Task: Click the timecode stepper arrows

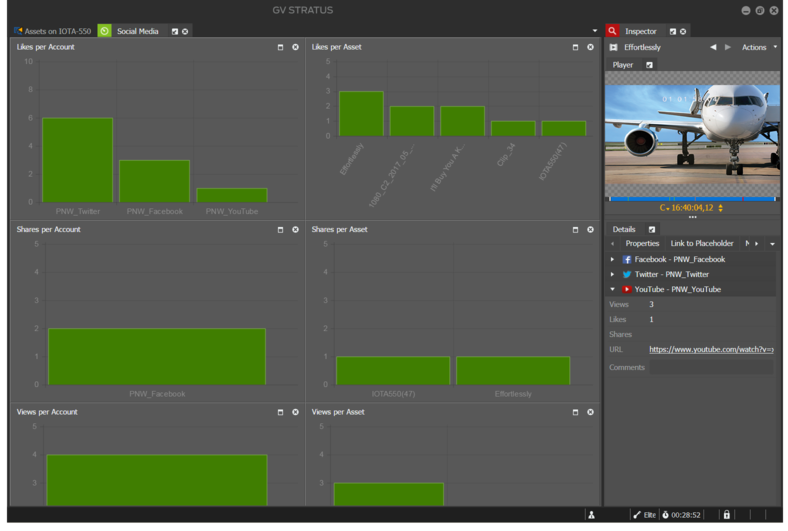Action: click(721, 208)
